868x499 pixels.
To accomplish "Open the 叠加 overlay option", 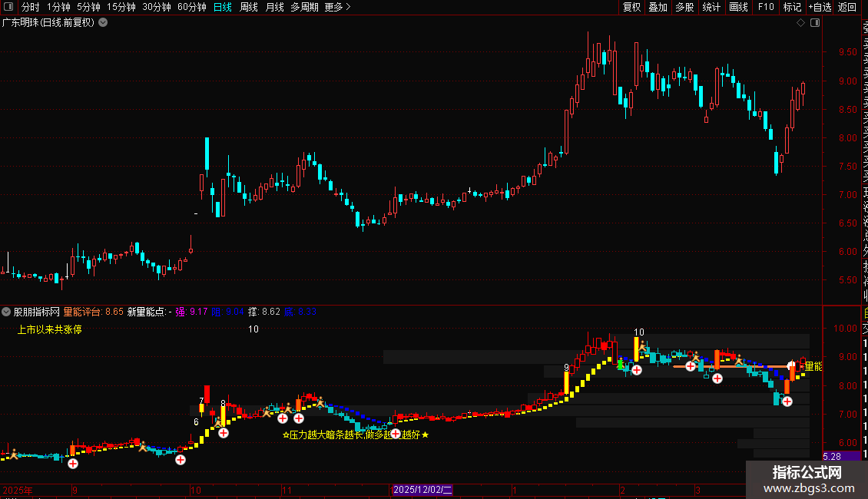I will point(658,7).
